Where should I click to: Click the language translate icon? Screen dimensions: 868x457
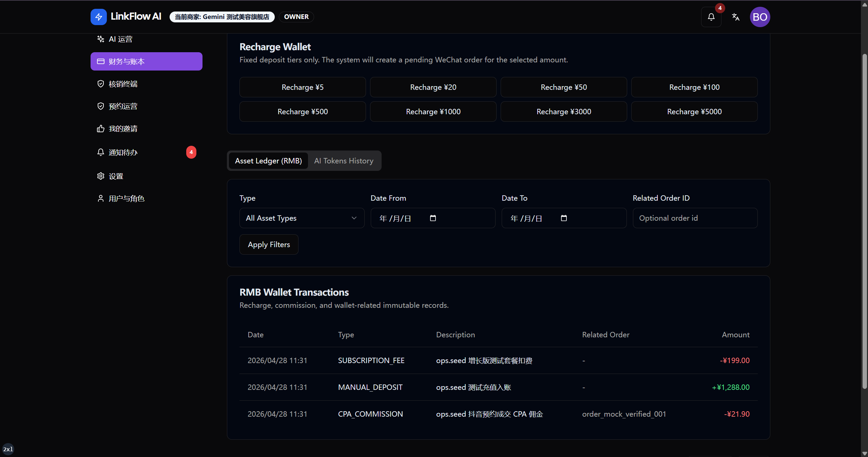(x=735, y=17)
